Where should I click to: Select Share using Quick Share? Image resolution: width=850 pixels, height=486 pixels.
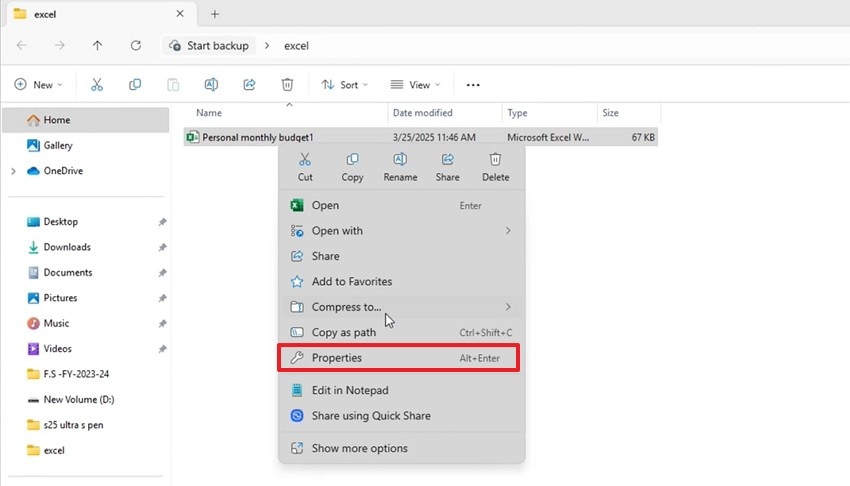pyautogui.click(x=401, y=416)
